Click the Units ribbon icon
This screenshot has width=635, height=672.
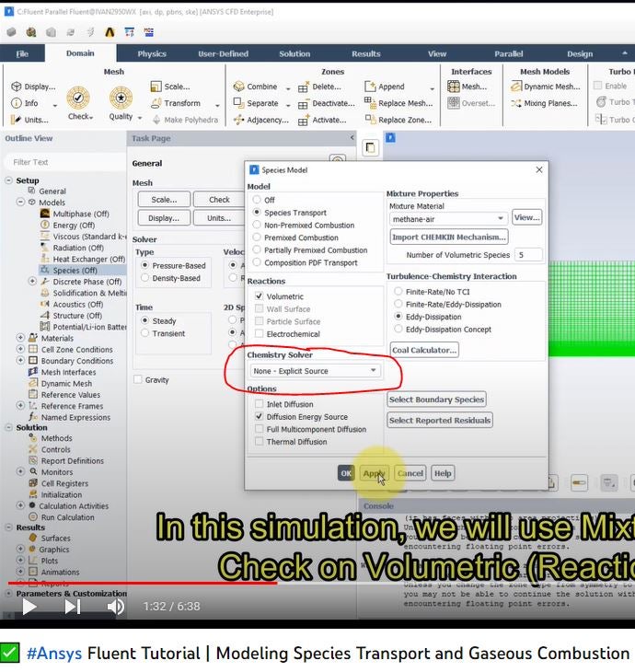tap(16, 120)
